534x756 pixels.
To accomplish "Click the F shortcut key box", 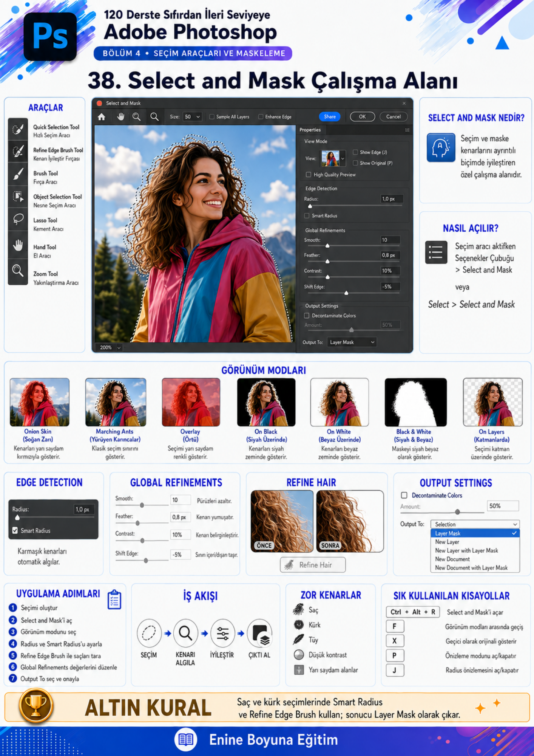I will [395, 626].
